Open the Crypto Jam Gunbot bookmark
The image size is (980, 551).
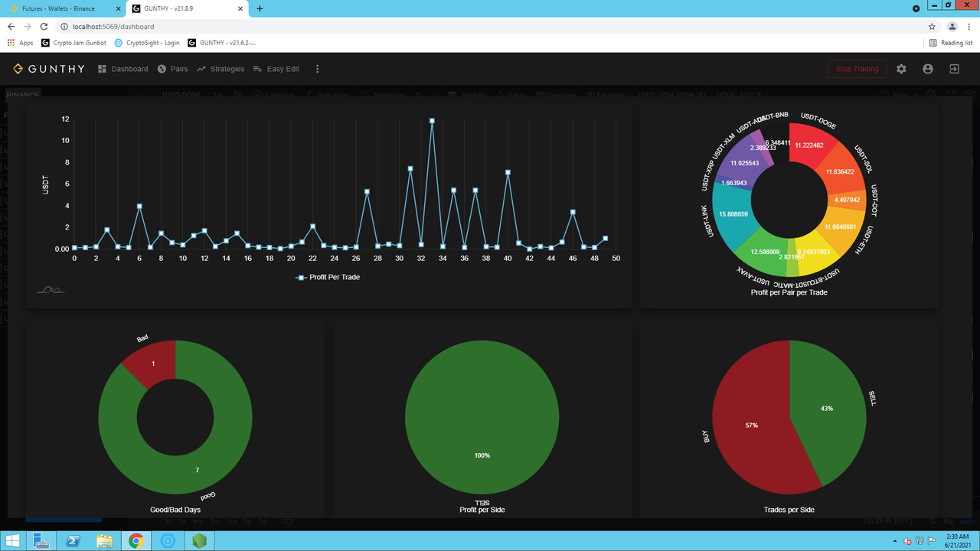74,43
